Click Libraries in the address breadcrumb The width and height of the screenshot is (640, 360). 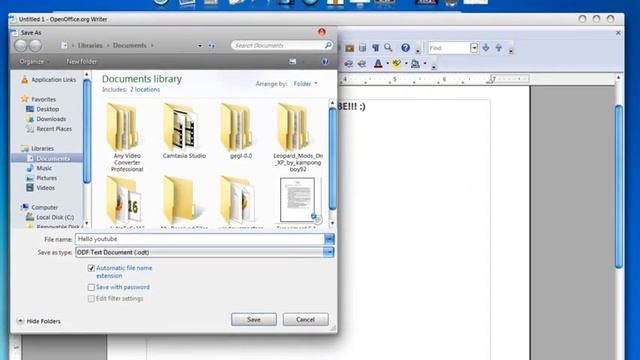(x=90, y=45)
